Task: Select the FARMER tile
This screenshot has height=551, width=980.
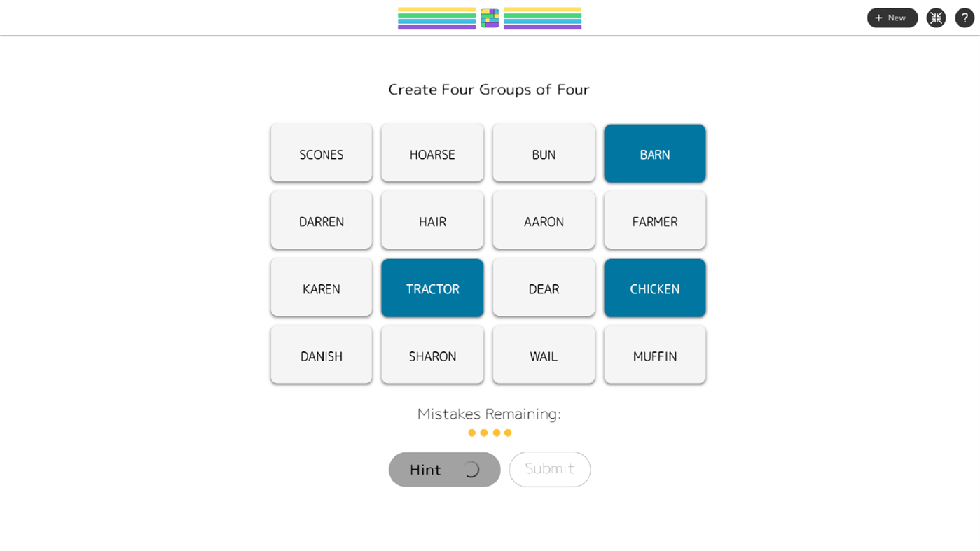Action: pyautogui.click(x=654, y=221)
